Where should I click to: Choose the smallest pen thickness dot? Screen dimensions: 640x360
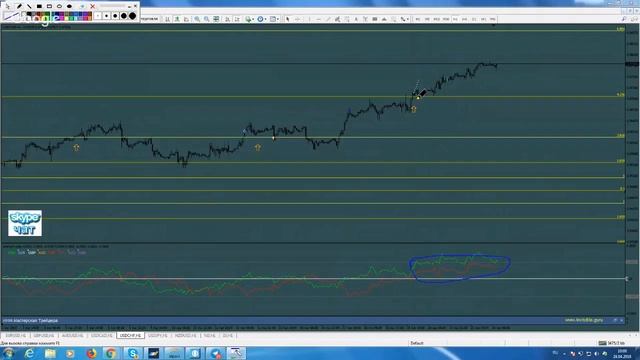tap(98, 16)
